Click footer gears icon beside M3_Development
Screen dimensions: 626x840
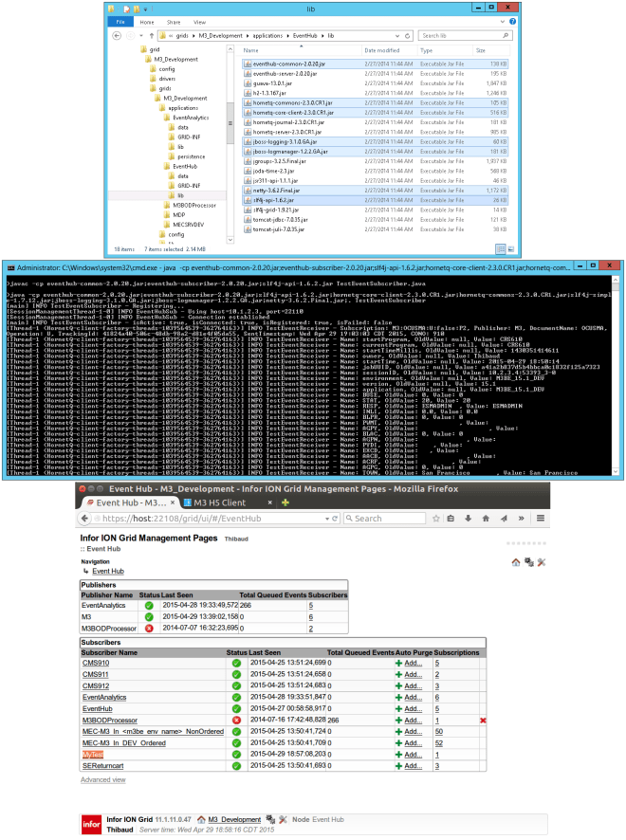point(270,820)
